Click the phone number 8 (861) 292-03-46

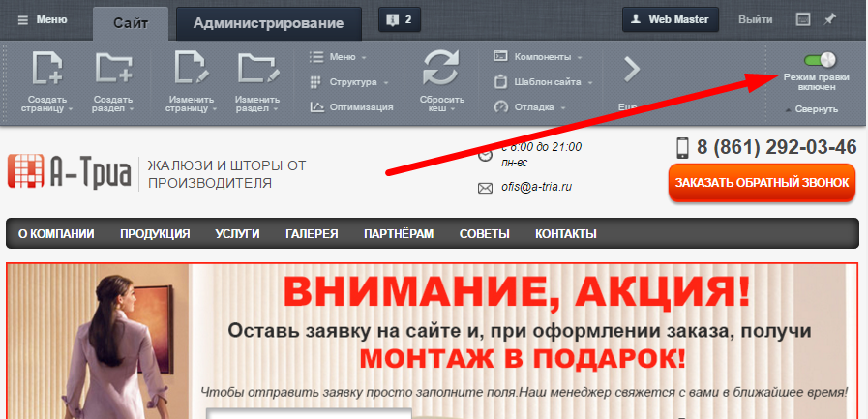click(777, 147)
